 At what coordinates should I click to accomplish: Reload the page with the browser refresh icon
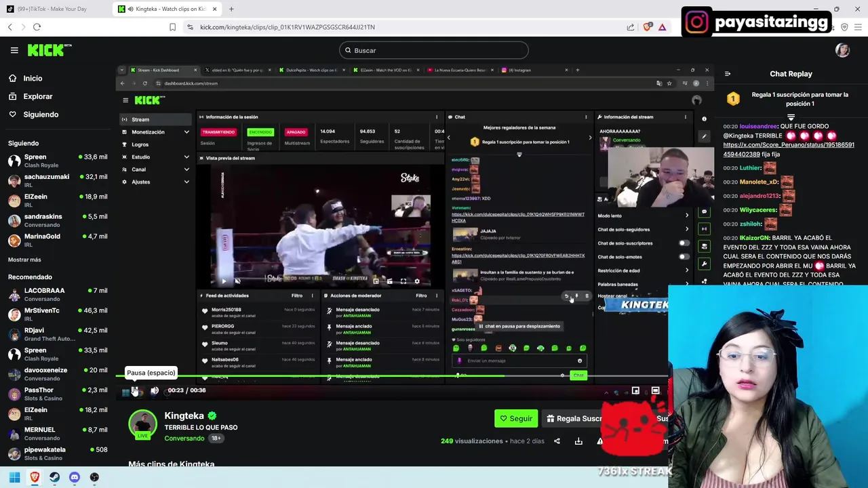[37, 27]
